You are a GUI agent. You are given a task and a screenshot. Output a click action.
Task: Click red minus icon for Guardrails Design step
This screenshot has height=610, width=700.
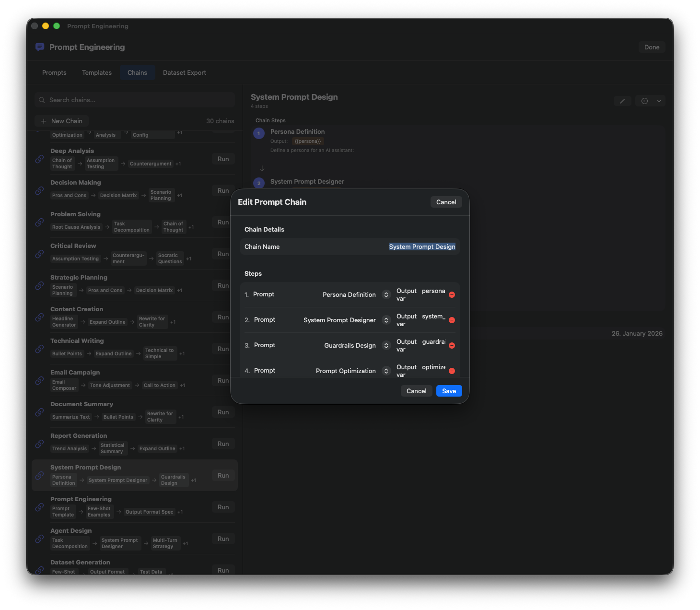pos(452,346)
